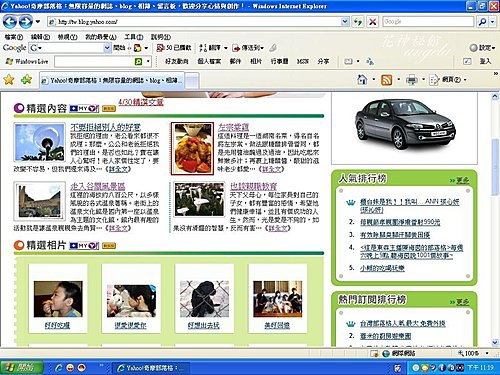The height and width of the screenshot is (375, 500).
Task: Click the browser Back arrow button
Action: (x=10, y=22)
